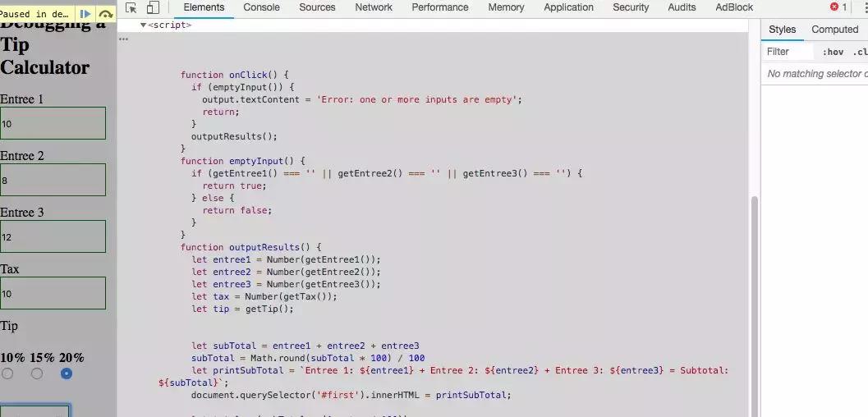Open the DevTools three-dot customize menu

pos(864,7)
